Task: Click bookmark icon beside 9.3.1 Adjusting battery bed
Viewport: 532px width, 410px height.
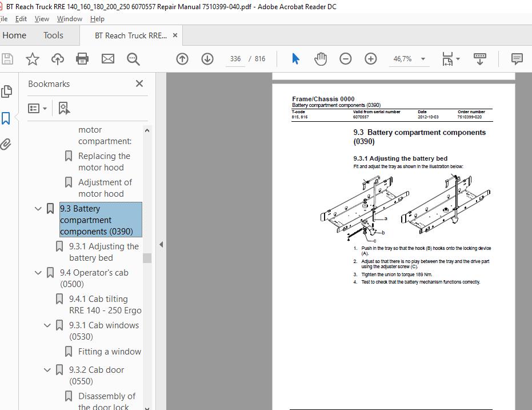Action: tap(59, 246)
